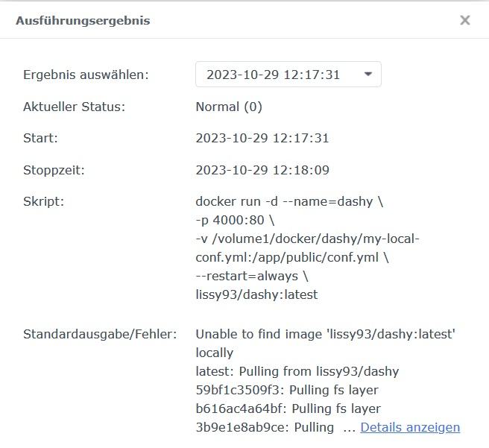Click the Unable to find image message
The width and height of the screenshot is (489, 448).
pyautogui.click(x=325, y=334)
